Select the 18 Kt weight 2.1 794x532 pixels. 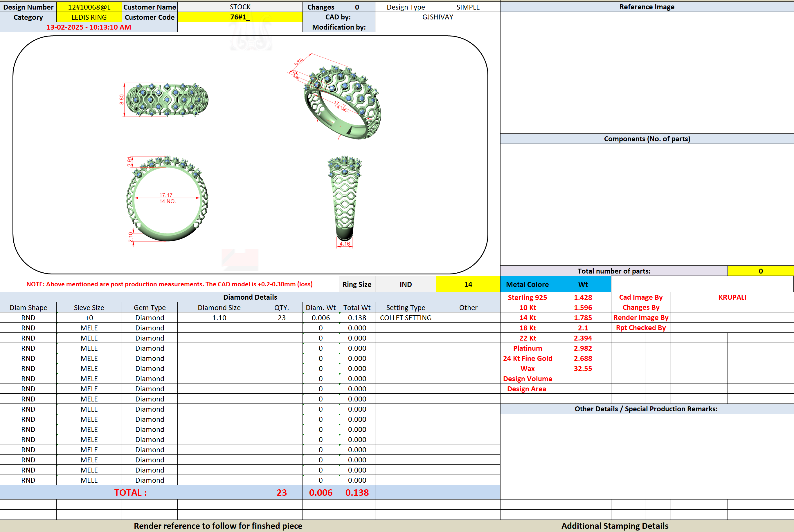[583, 328]
